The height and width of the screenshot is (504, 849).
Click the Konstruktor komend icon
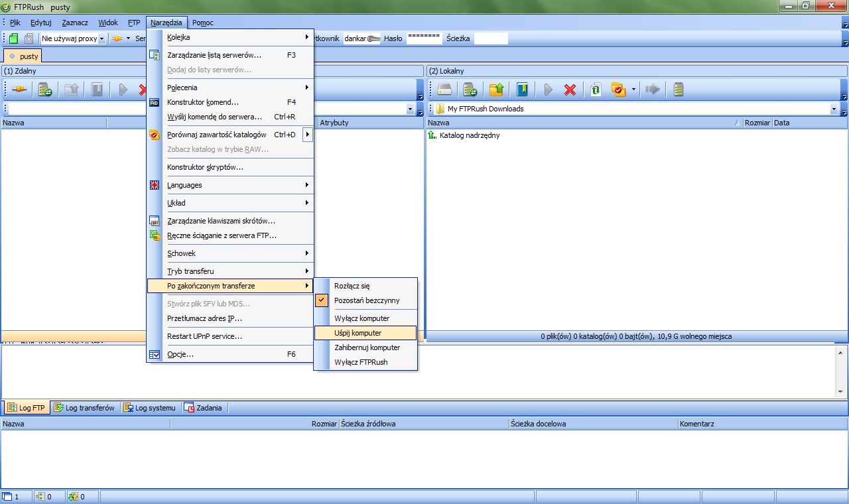click(x=155, y=102)
